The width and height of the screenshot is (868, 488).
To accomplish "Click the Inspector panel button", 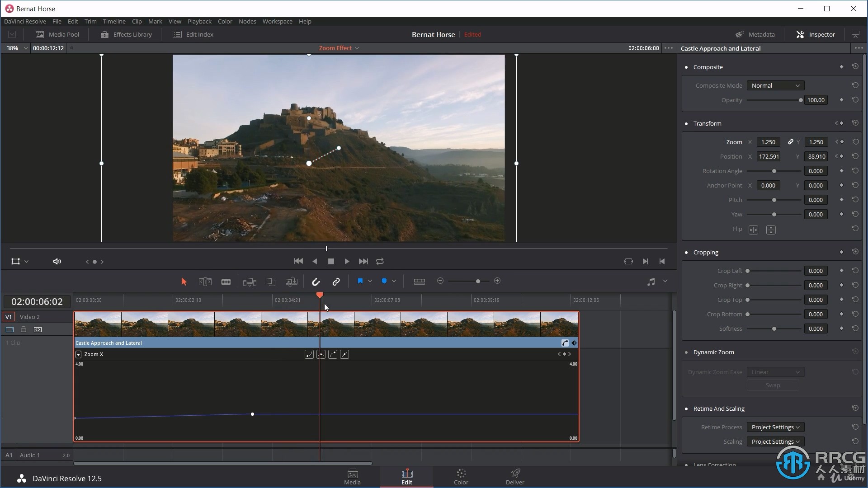I will 816,34.
